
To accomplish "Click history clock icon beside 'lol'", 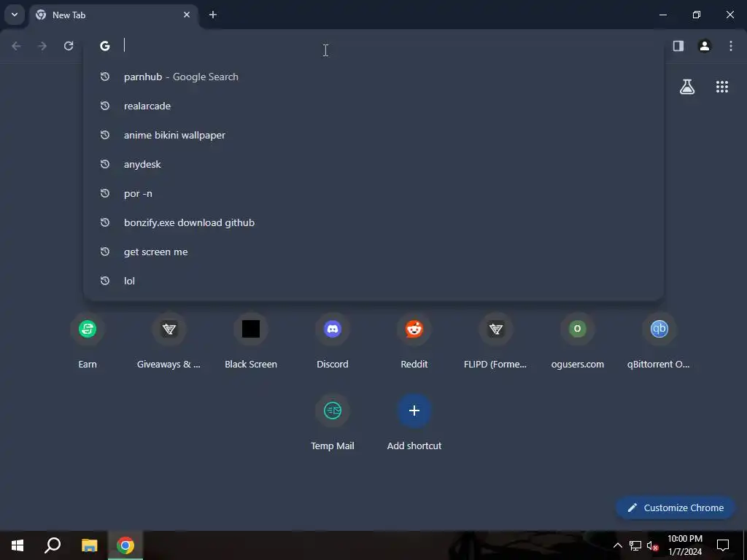I will (105, 281).
